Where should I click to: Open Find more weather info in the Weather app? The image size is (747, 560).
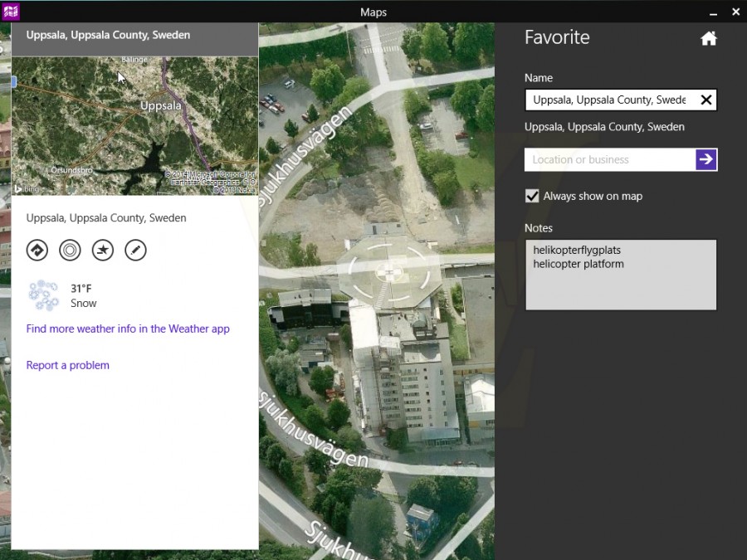[128, 329]
